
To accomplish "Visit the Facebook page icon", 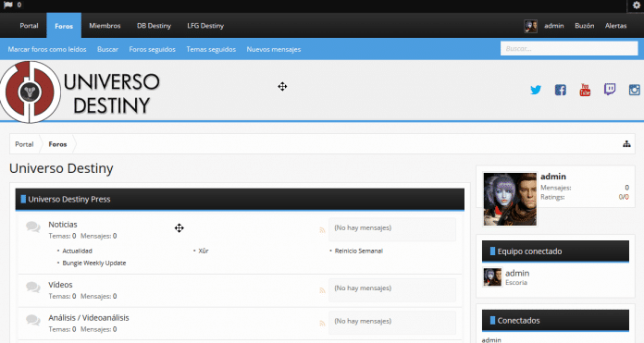I will tap(560, 90).
